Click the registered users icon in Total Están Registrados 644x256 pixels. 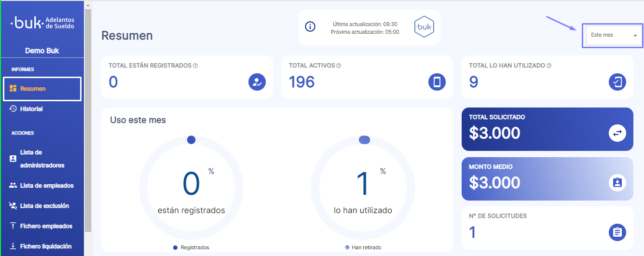257,82
